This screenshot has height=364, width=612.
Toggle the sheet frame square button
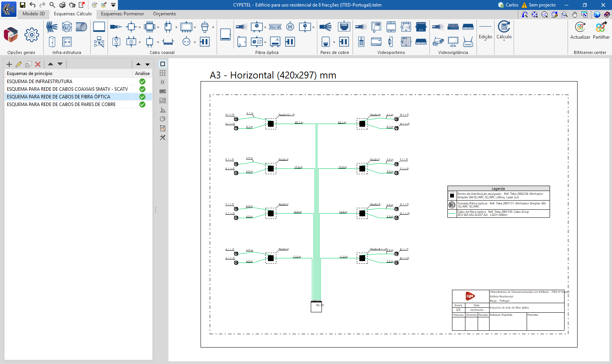[x=163, y=64]
